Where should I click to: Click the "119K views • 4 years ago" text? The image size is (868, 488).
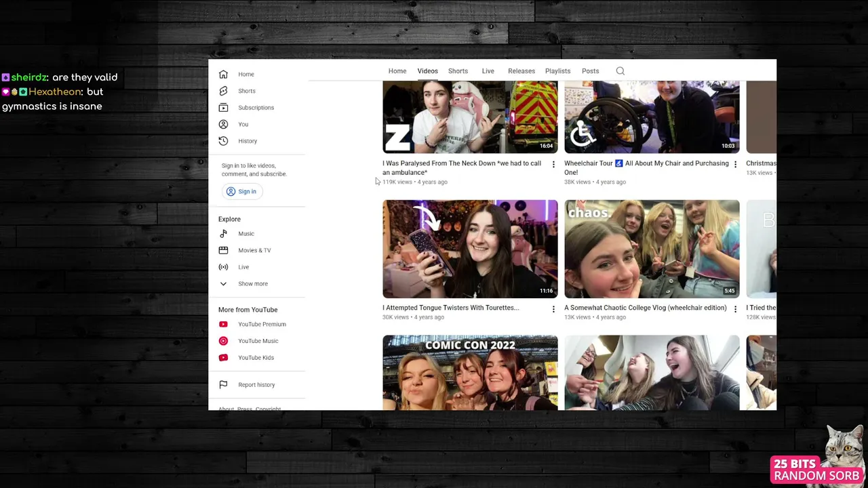pos(415,182)
